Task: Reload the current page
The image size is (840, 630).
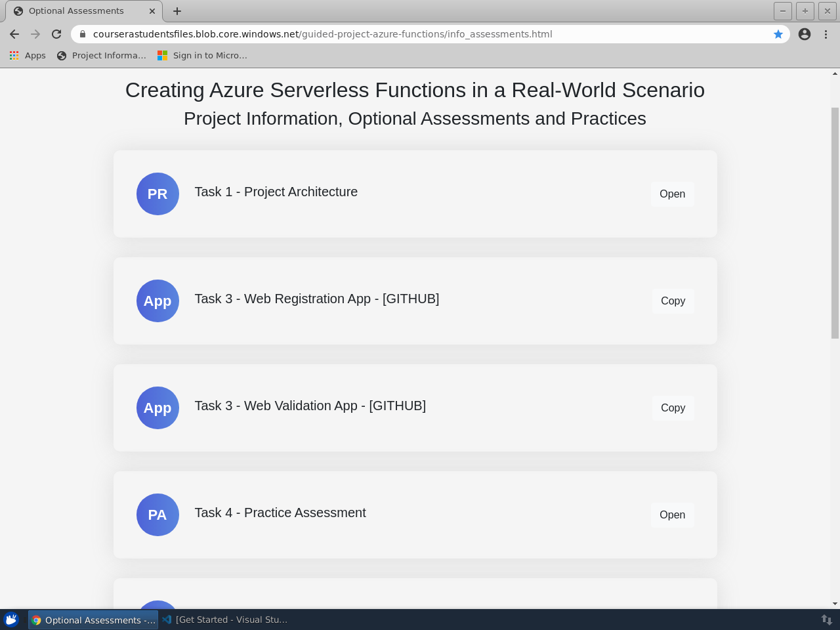Action: [56, 34]
